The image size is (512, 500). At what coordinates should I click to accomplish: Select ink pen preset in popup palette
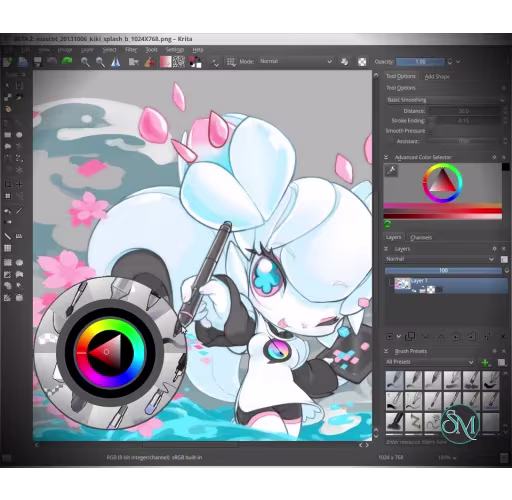[179, 368]
